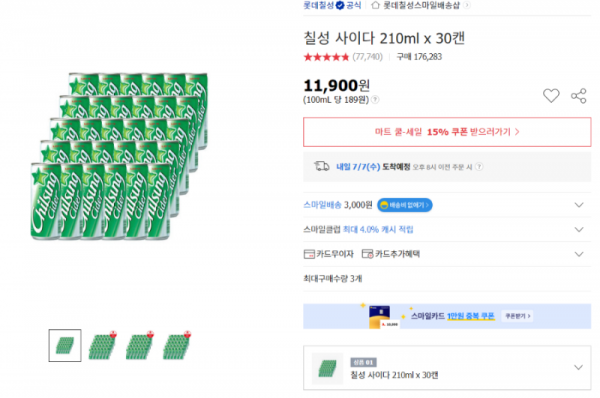Click the blue remove shipping fee badge
This screenshot has width=600, height=398.
[405, 205]
